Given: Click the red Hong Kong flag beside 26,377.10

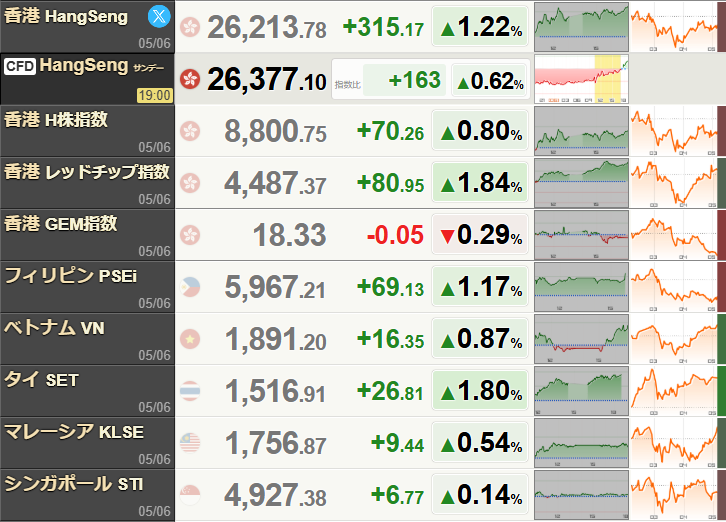Looking at the screenshot, I should click(190, 79).
